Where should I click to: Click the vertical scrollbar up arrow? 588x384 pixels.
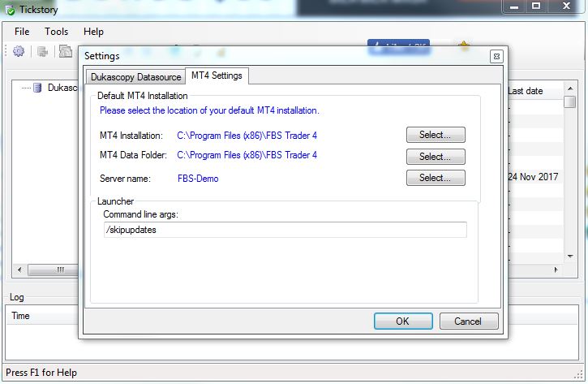click(x=570, y=88)
